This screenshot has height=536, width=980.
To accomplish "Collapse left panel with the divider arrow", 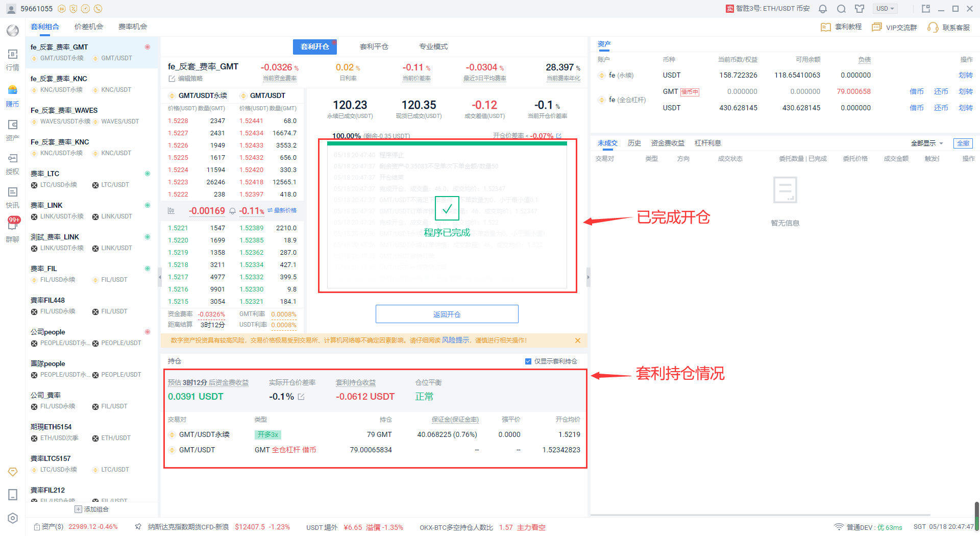I will pos(160,277).
